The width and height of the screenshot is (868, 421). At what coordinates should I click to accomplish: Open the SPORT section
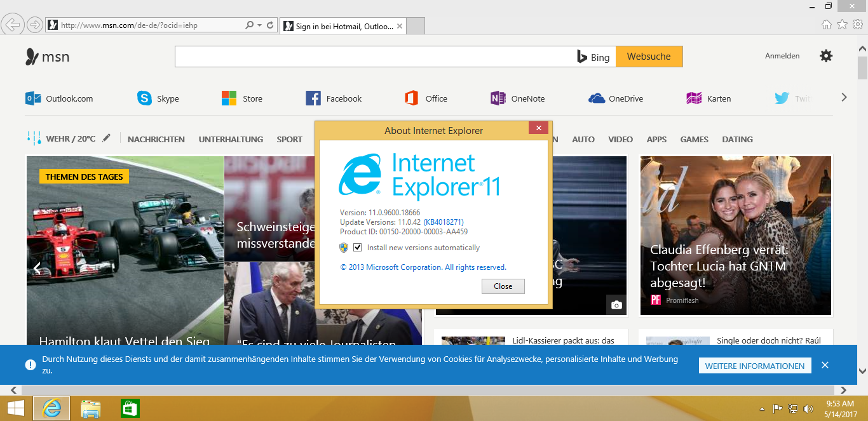pos(290,139)
